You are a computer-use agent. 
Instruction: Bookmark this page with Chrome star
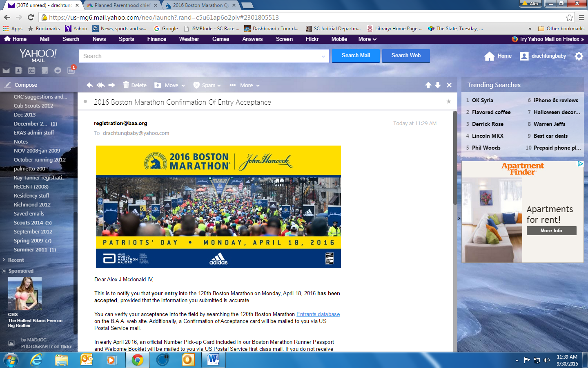point(569,17)
